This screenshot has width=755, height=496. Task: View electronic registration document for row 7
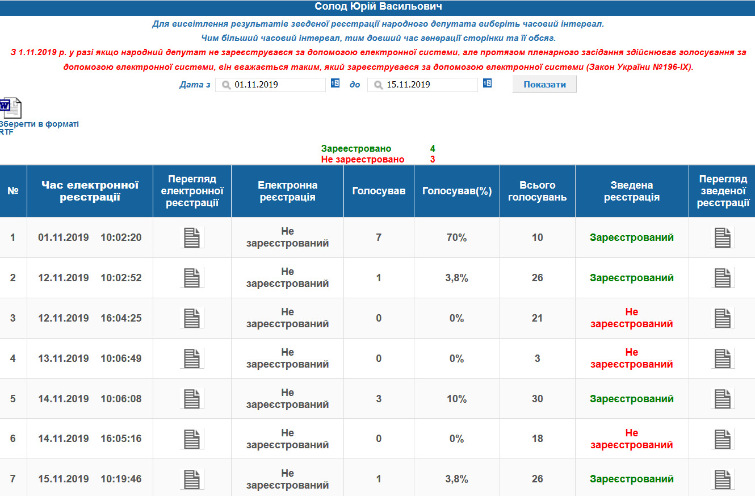(191, 477)
